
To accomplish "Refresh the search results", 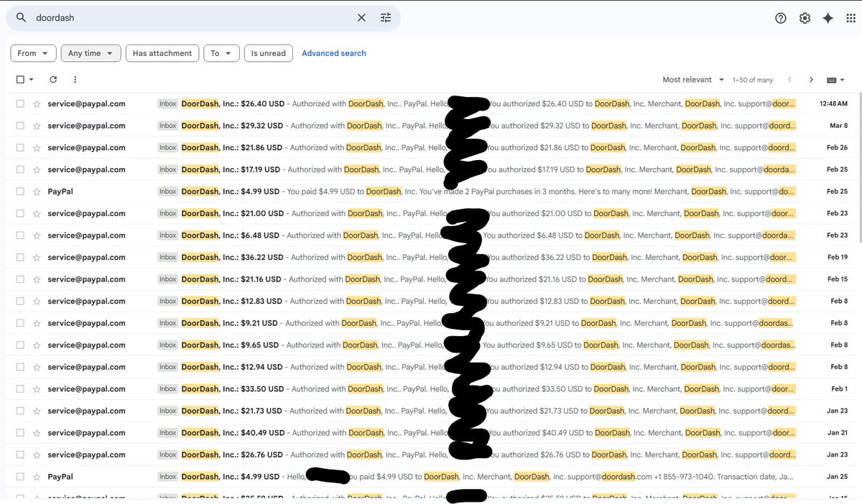I will pyautogui.click(x=53, y=80).
